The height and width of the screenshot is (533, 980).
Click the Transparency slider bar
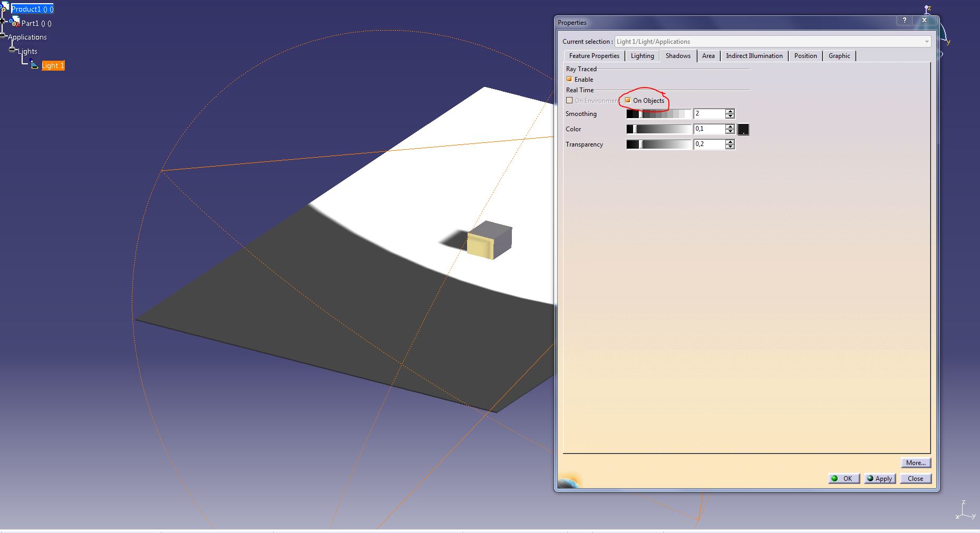[x=658, y=144]
